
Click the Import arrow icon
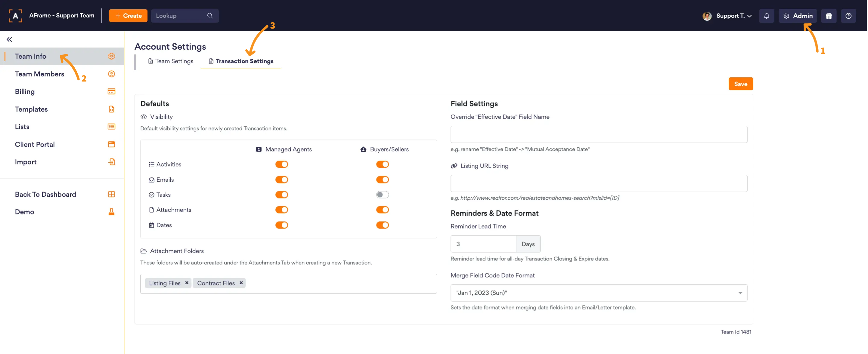pyautogui.click(x=111, y=162)
